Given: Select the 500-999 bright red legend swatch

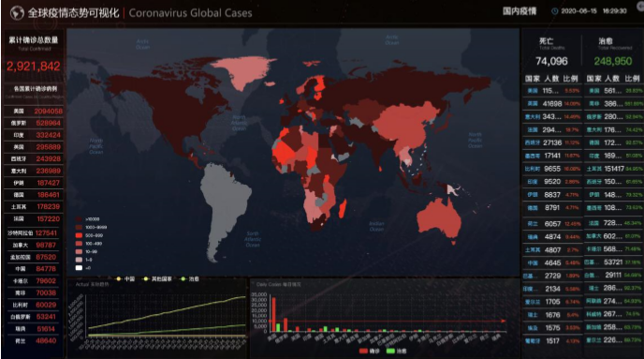Looking at the screenshot, I should tap(79, 235).
